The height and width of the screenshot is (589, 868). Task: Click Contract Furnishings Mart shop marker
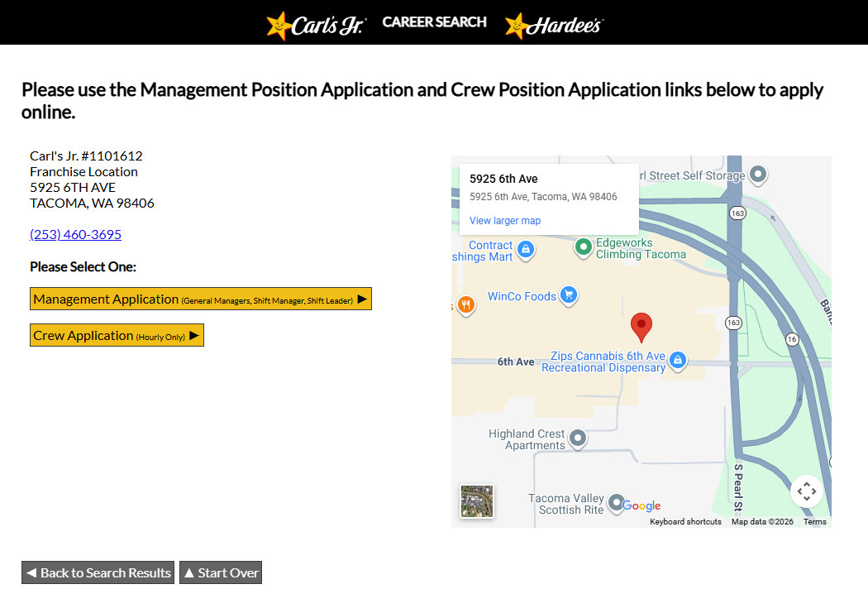pyautogui.click(x=525, y=249)
